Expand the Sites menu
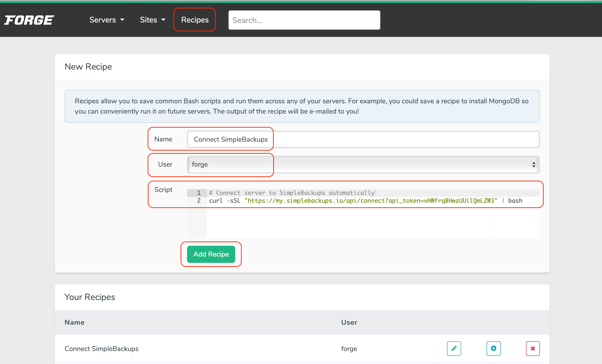The height and width of the screenshot is (364, 602). pyautogui.click(x=152, y=20)
